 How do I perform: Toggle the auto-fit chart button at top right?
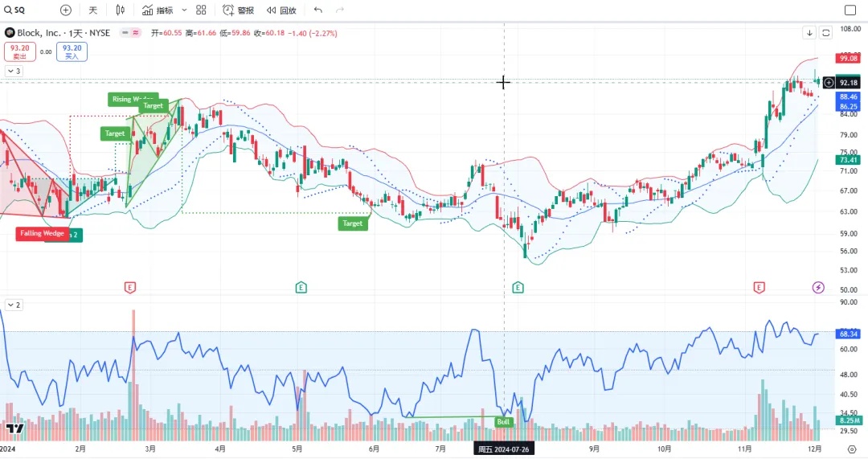pos(826,33)
